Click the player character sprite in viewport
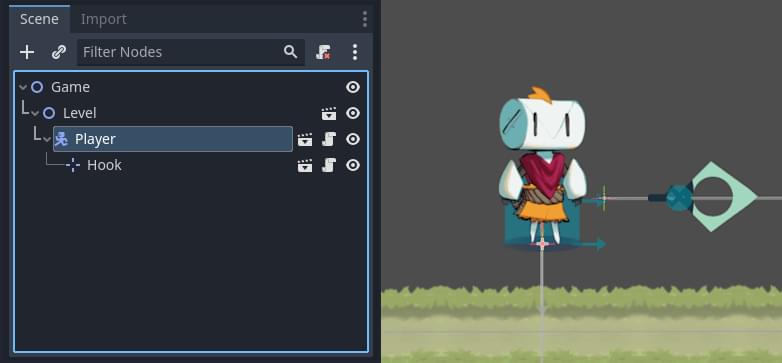This screenshot has height=363, width=782. click(543, 167)
